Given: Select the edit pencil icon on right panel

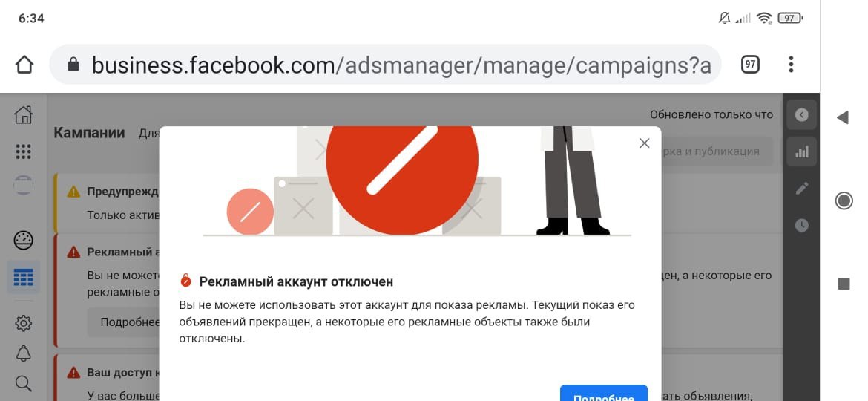Looking at the screenshot, I should point(801,189).
